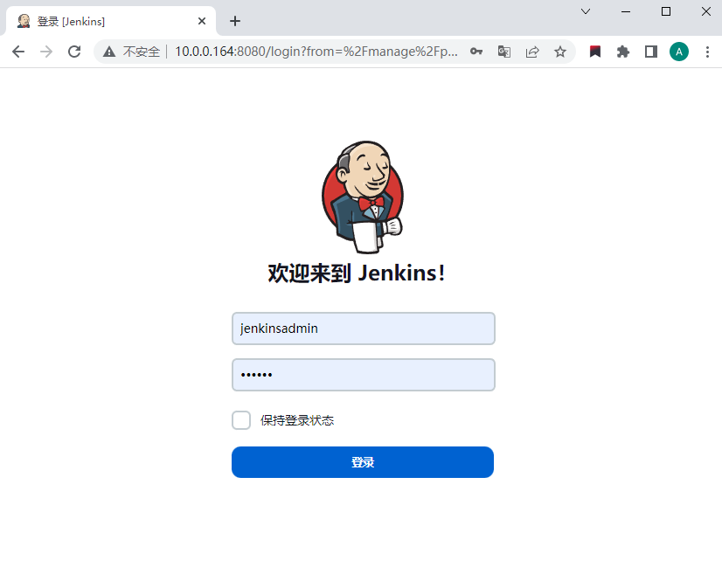
Task: Toggle the browser side panel icon
Action: tap(651, 52)
